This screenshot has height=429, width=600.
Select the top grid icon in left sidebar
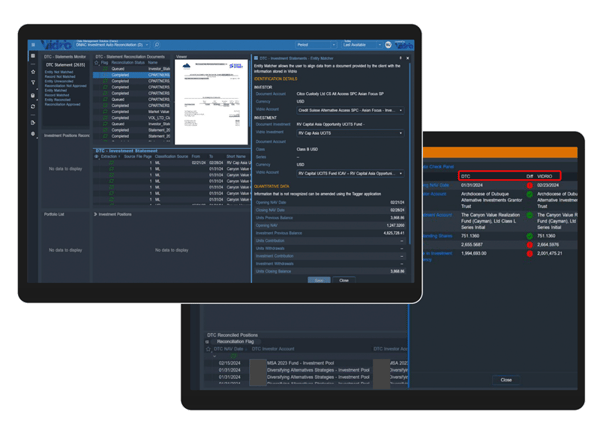(33, 56)
